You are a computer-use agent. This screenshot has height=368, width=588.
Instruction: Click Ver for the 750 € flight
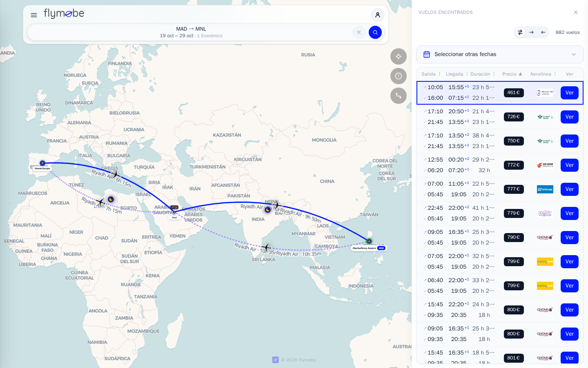pyautogui.click(x=570, y=141)
